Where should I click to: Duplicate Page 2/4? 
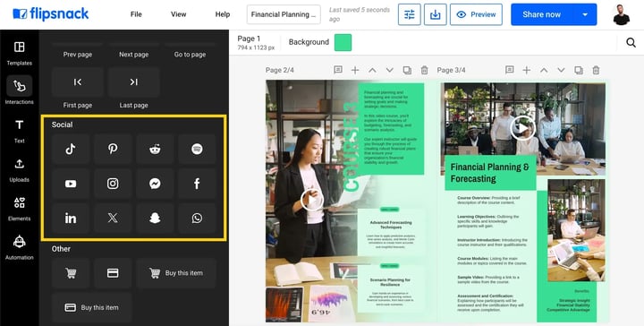tap(407, 70)
